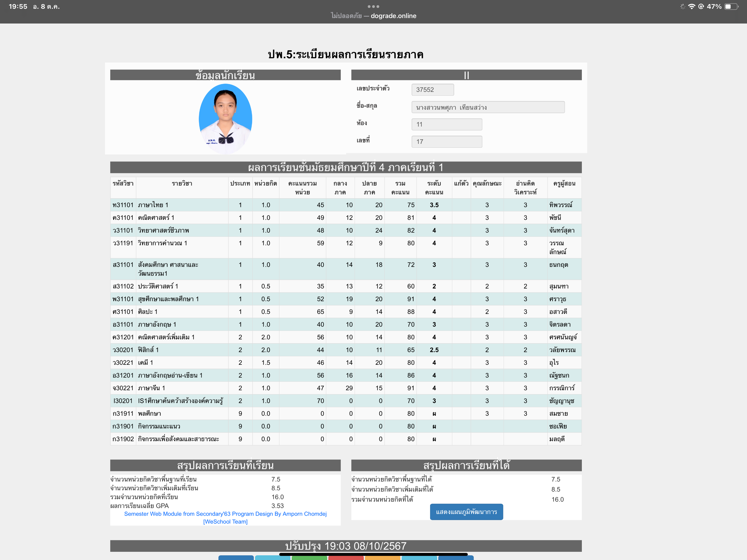The width and height of the screenshot is (747, 560).
Task: Click the student portrait photo
Action: [x=225, y=119]
